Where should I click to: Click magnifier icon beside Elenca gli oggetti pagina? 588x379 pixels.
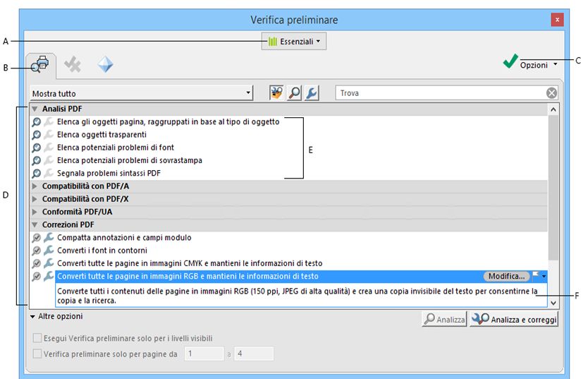pos(37,121)
